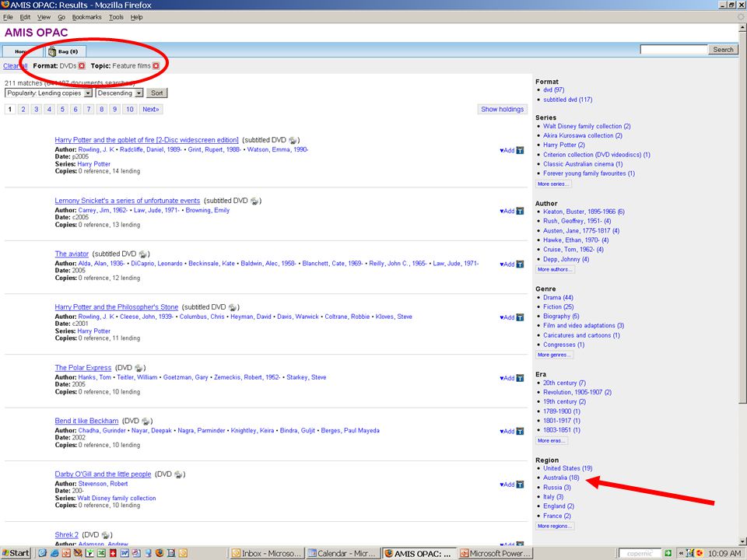Click the Next» page button
This screenshot has width=747, height=560.
pos(150,109)
